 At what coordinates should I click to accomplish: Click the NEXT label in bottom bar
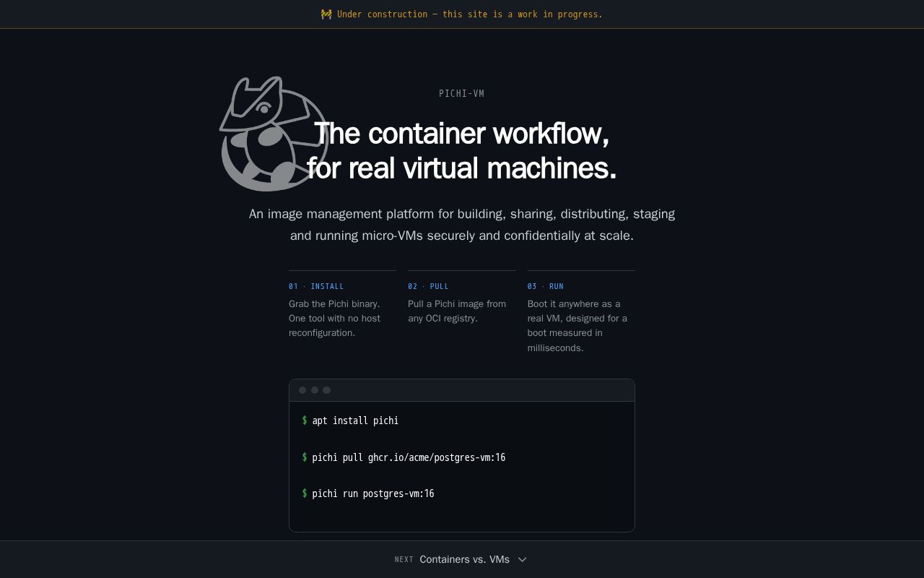click(x=404, y=560)
